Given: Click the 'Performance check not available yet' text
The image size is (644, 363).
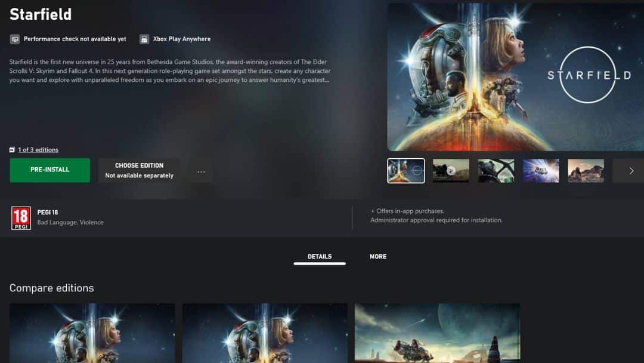Looking at the screenshot, I should tap(75, 39).
